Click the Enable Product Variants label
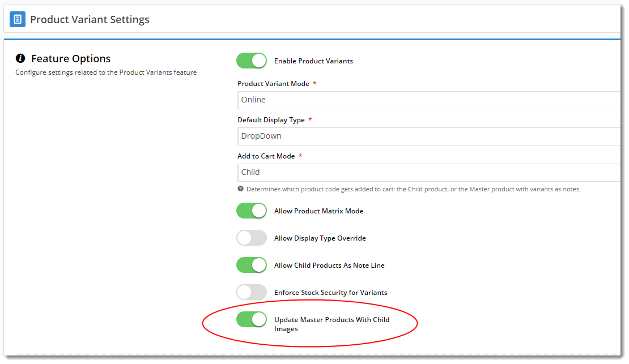The width and height of the screenshot is (629, 364). click(x=314, y=61)
